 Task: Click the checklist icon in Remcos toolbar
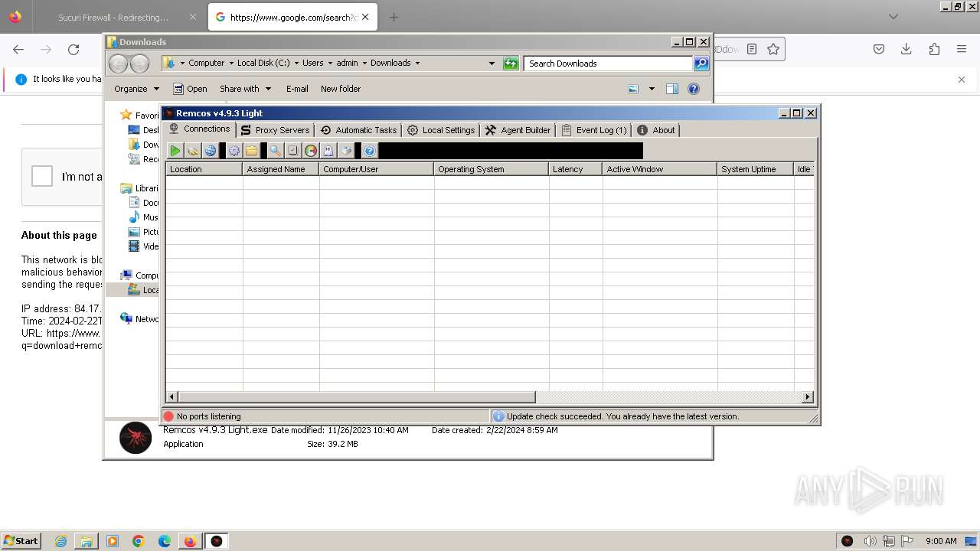(293, 151)
